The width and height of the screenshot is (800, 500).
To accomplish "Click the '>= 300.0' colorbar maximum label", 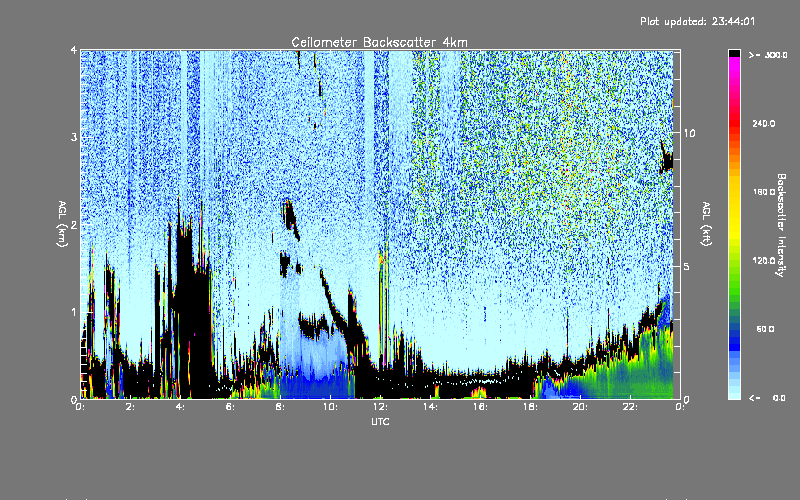I will (768, 55).
